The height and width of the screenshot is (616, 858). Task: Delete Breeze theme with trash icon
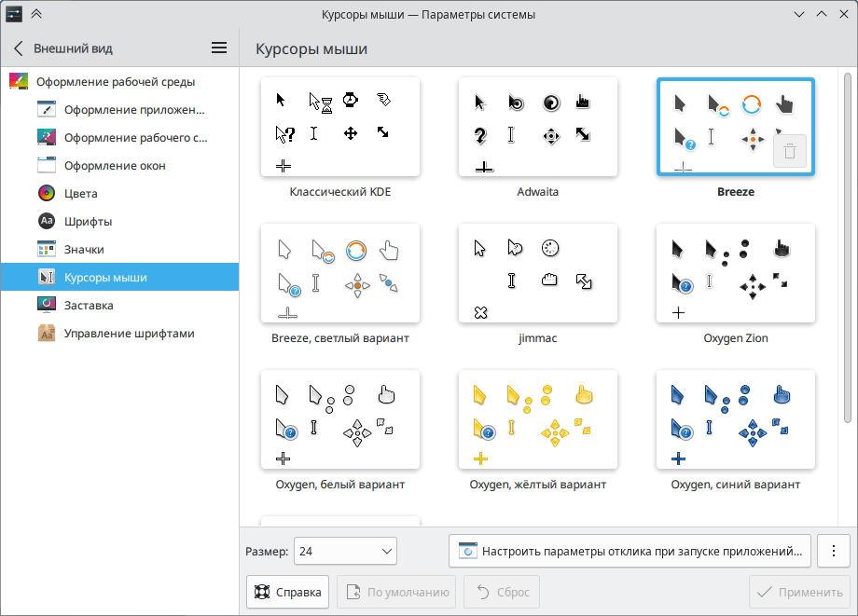tap(790, 151)
